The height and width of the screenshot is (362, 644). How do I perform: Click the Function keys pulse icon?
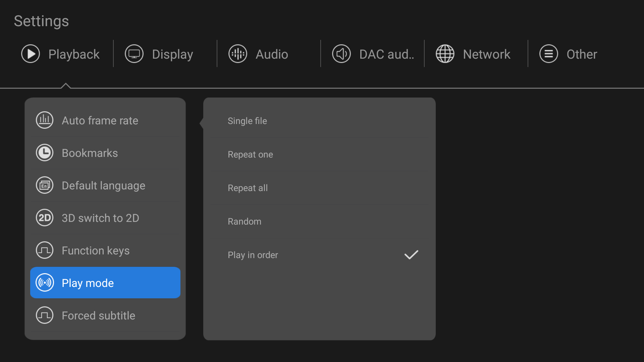[45, 250]
